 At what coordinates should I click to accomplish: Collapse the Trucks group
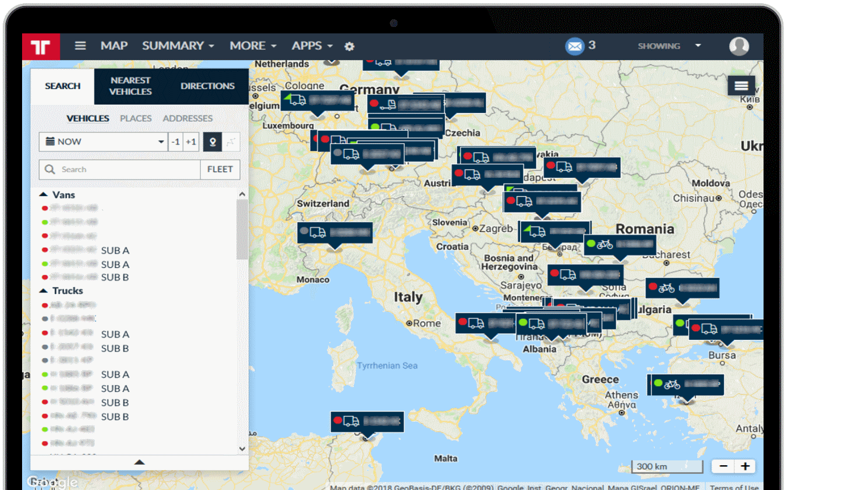click(44, 290)
